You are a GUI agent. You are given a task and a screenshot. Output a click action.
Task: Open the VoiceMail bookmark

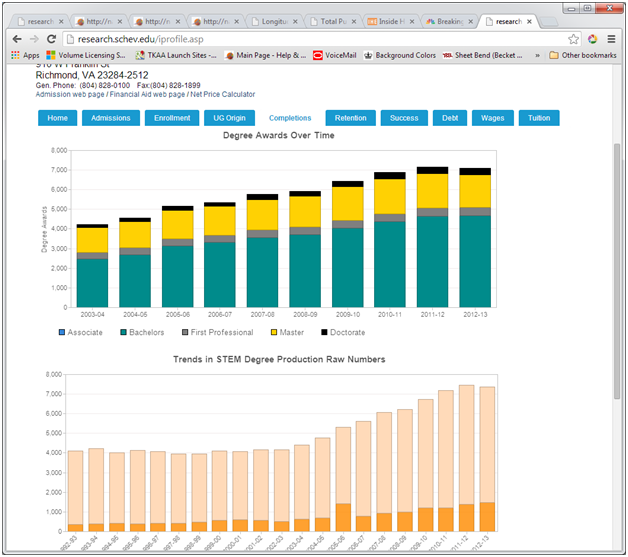338,55
